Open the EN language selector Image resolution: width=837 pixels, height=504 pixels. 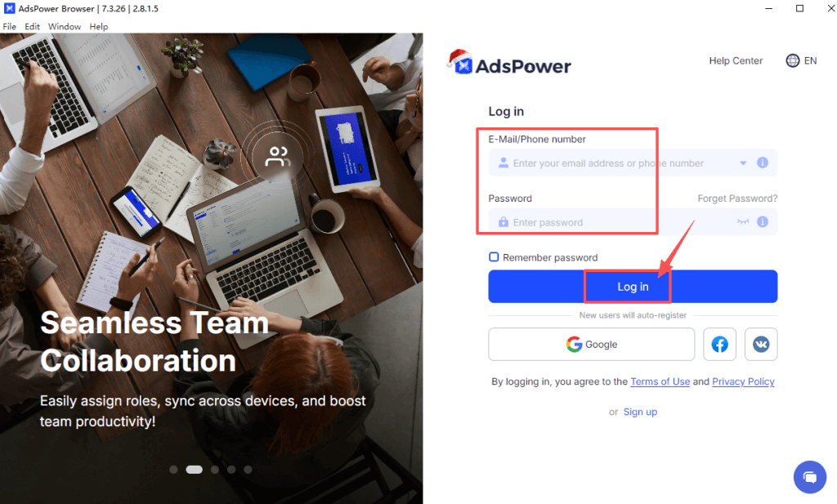[x=810, y=60]
